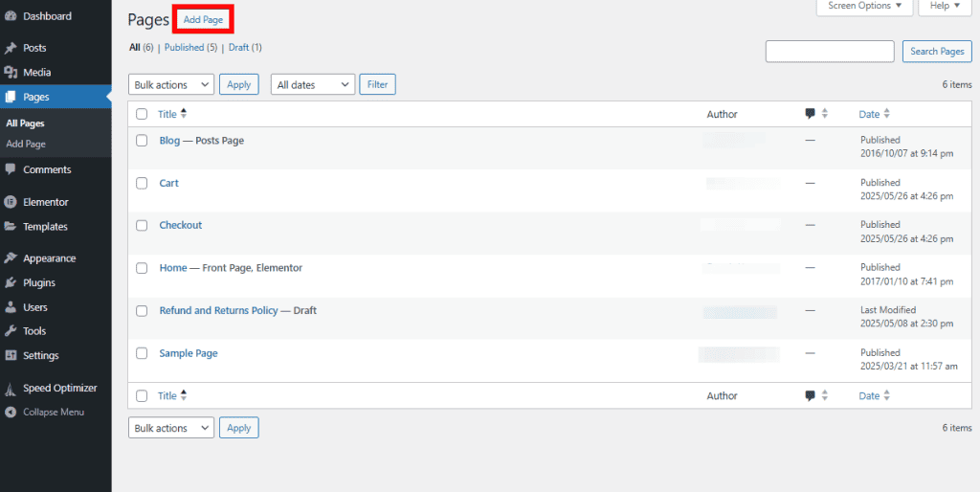Click the Elementor logo icon

tap(10, 202)
